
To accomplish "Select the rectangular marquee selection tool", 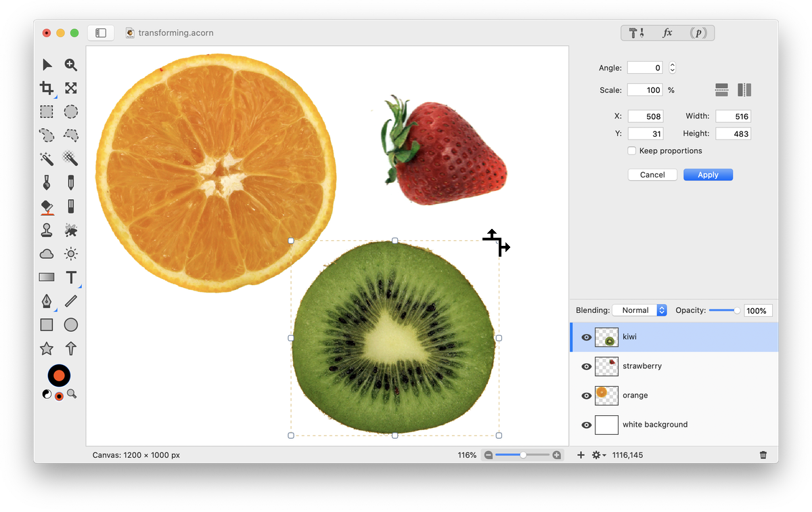I will tap(47, 112).
